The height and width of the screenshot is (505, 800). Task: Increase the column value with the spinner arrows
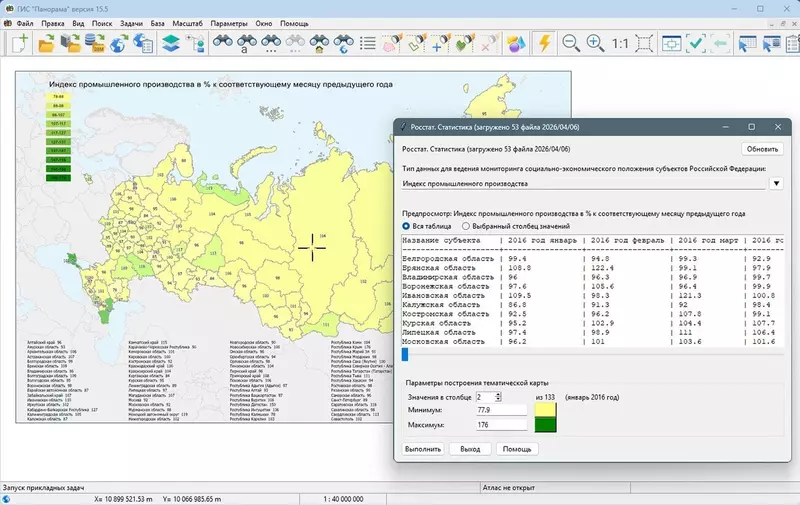[498, 394]
